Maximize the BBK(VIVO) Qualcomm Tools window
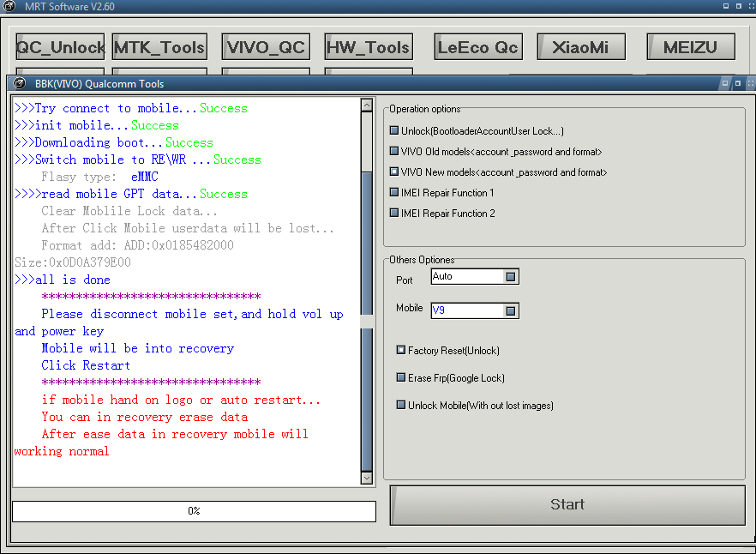This screenshot has height=554, width=756. [738, 83]
